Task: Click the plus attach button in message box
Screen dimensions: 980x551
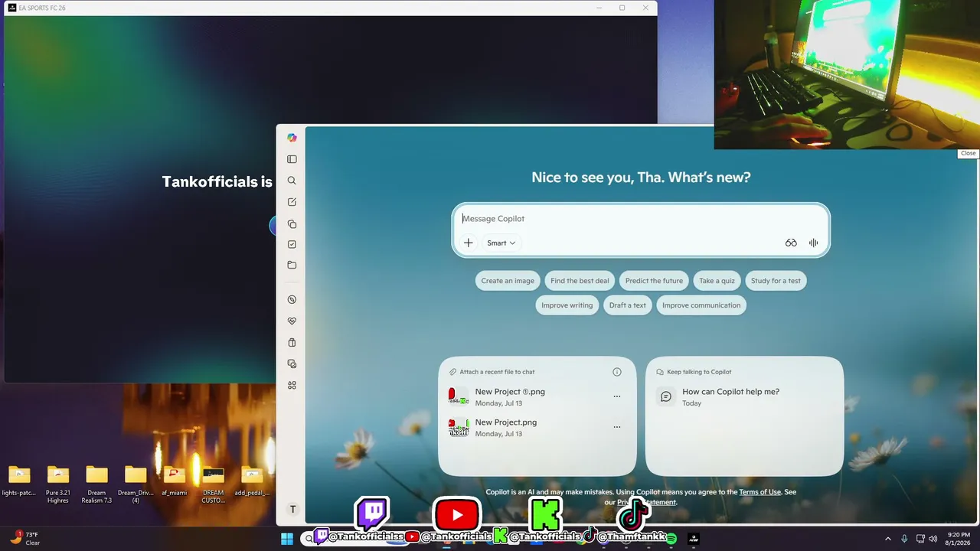Action: [469, 243]
